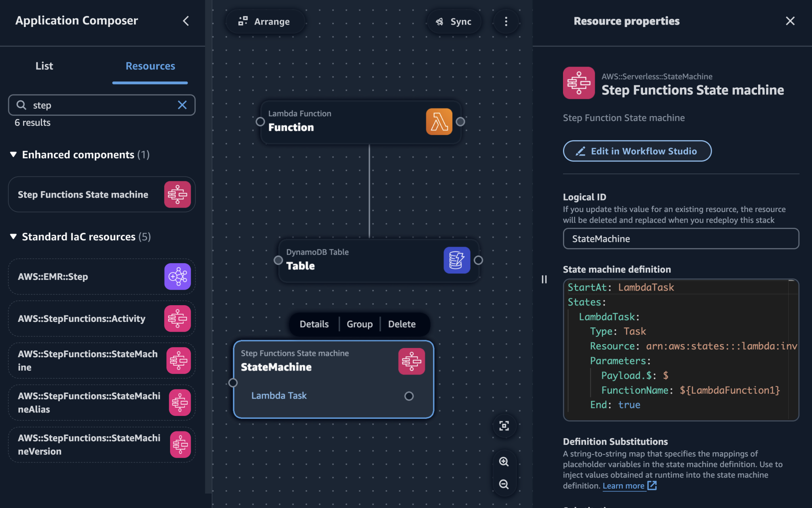Open the Definition Substitutions Learn more link
Screen dimensions: 812x508
[x=624, y=485]
